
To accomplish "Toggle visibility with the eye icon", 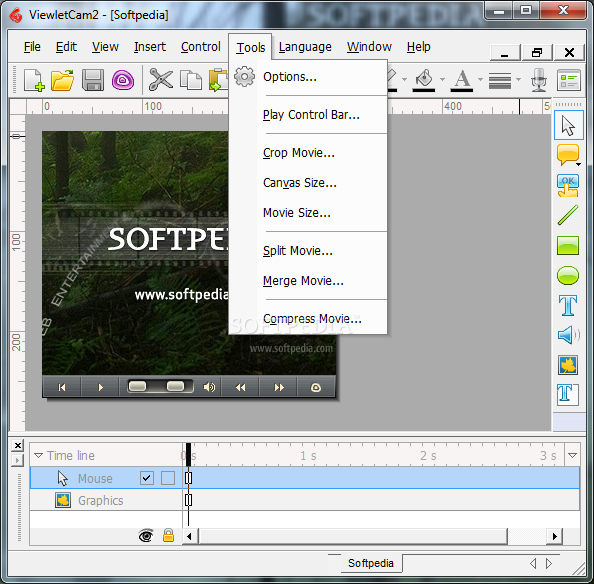I will [146, 536].
